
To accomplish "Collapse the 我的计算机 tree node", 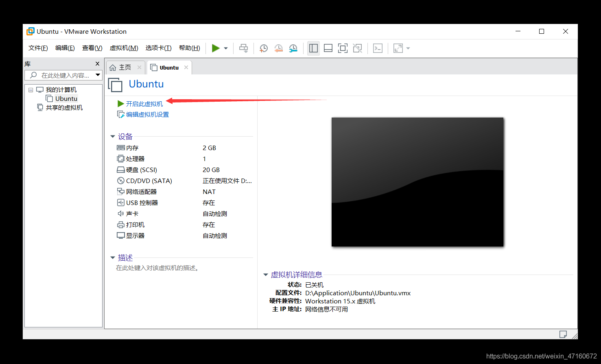I will point(31,90).
